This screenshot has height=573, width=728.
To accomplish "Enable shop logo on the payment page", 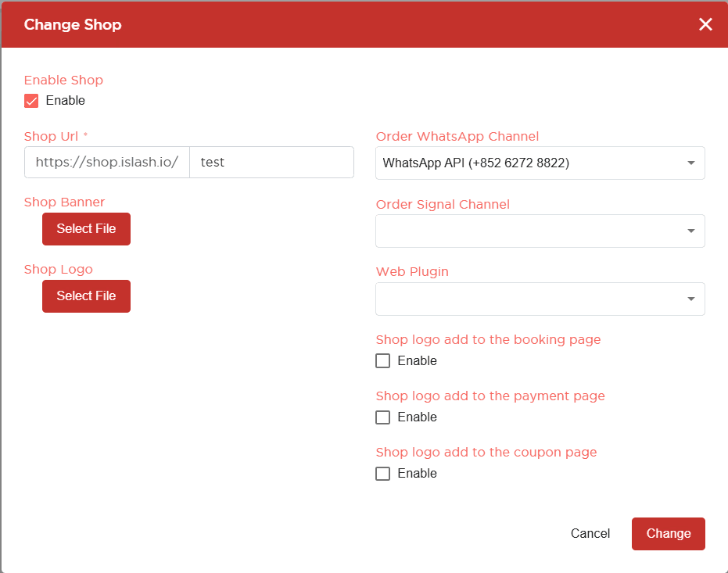I will tap(382, 417).
